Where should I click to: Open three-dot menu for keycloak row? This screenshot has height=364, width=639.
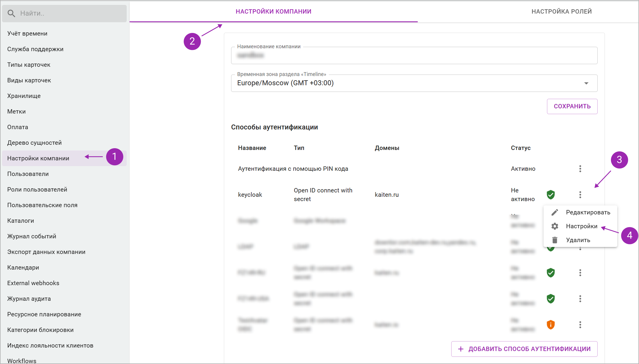pos(580,195)
